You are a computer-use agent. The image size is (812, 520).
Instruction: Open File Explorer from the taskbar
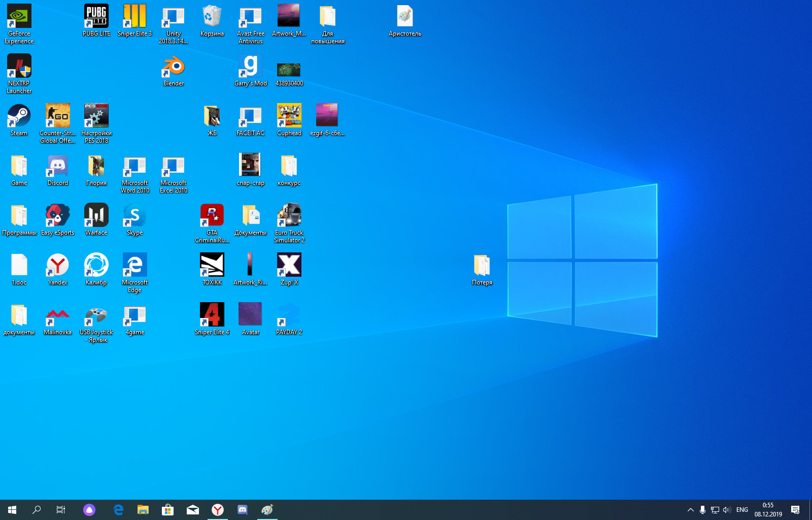point(143,509)
